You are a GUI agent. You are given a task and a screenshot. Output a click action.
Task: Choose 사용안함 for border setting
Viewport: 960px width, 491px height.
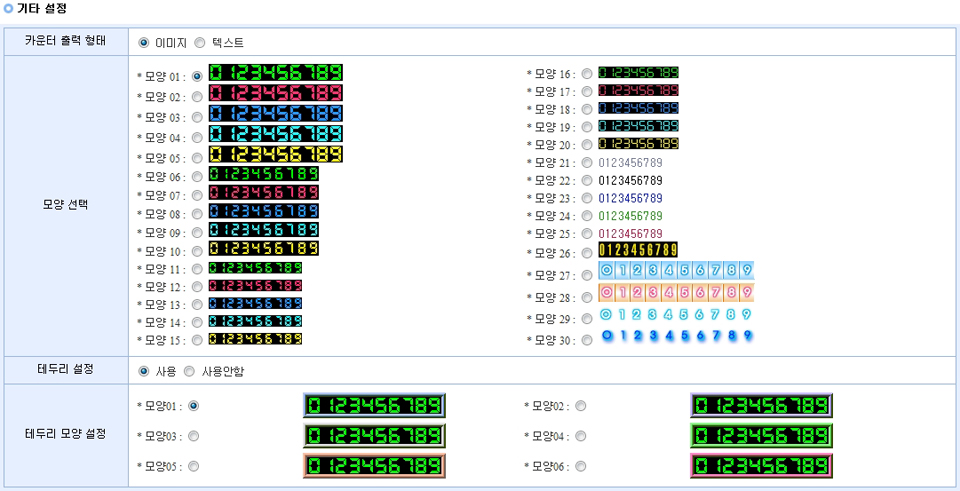click(189, 371)
